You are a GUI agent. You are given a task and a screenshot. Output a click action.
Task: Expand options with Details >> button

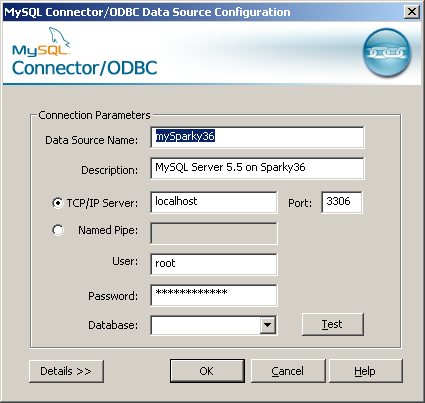(66, 371)
